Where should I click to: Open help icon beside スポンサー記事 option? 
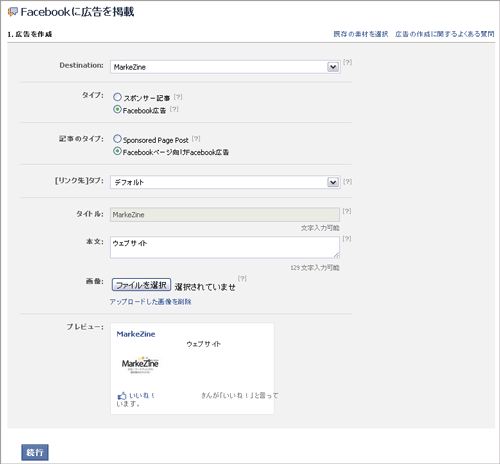click(178, 97)
